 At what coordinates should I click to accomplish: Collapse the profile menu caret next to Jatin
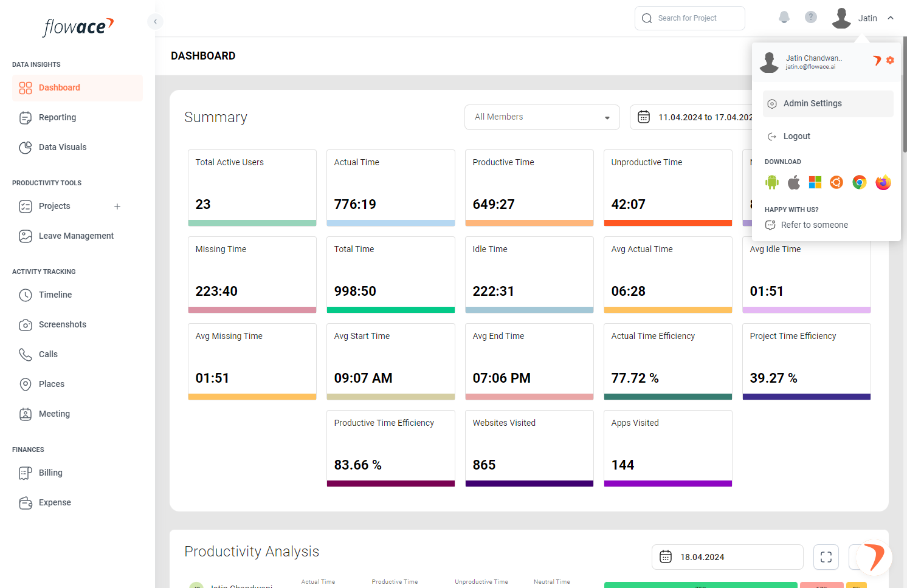coord(891,18)
